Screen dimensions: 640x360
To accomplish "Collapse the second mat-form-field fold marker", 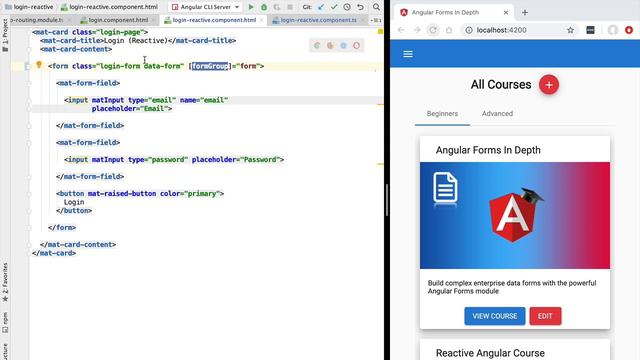I will click(x=29, y=143).
